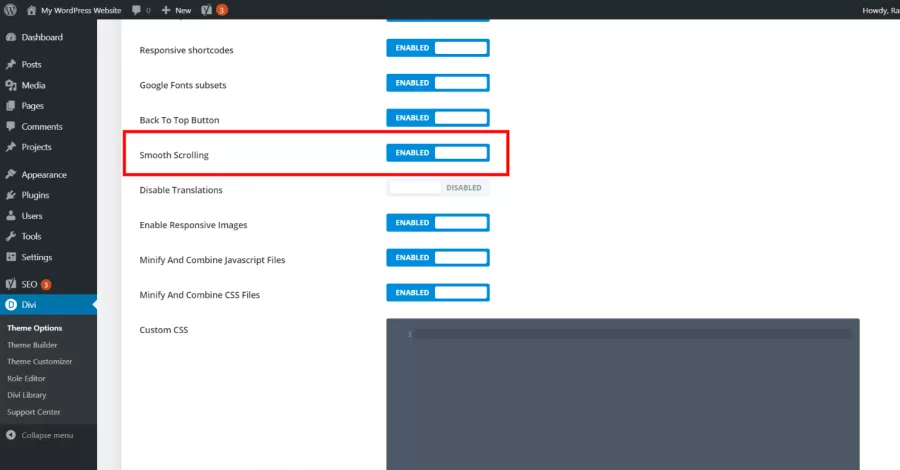Open the SEO menu item
900x470 pixels.
pyautogui.click(x=48, y=284)
